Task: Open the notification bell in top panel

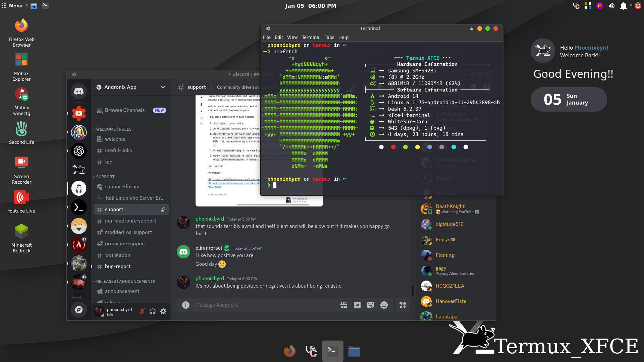Action: click(x=623, y=6)
